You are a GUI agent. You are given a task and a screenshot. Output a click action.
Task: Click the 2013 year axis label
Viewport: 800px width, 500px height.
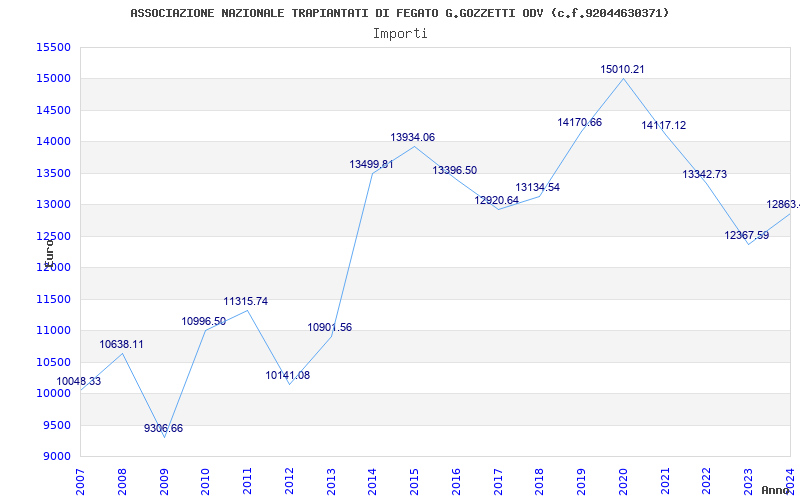(x=331, y=482)
